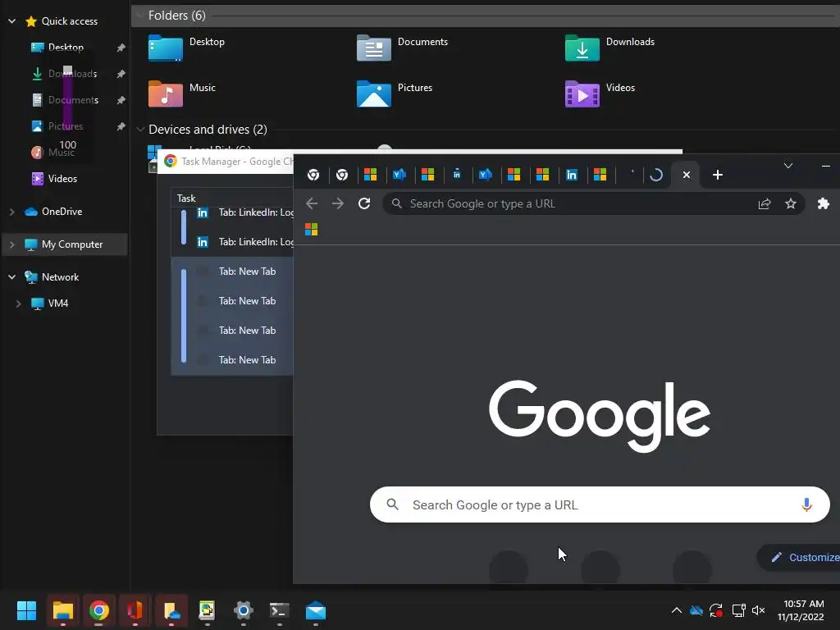This screenshot has width=840, height=630.
Task: Select the Music folder in Folders group
Action: (x=182, y=94)
